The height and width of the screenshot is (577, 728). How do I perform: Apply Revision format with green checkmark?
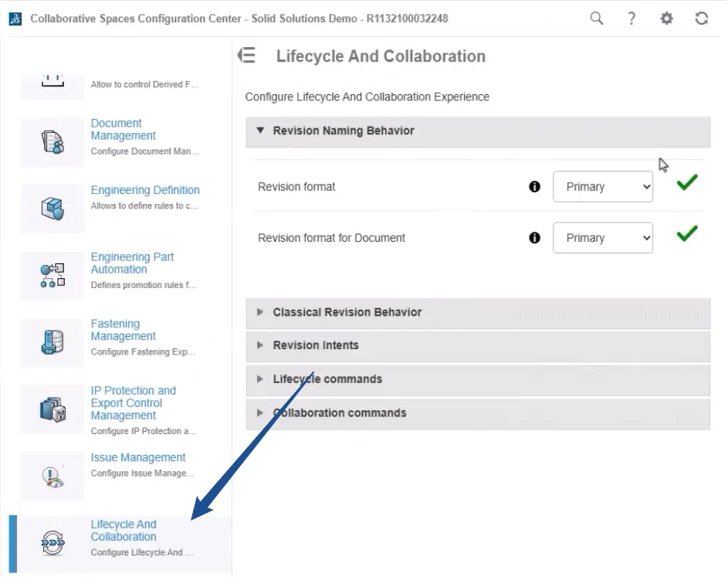pyautogui.click(x=687, y=182)
